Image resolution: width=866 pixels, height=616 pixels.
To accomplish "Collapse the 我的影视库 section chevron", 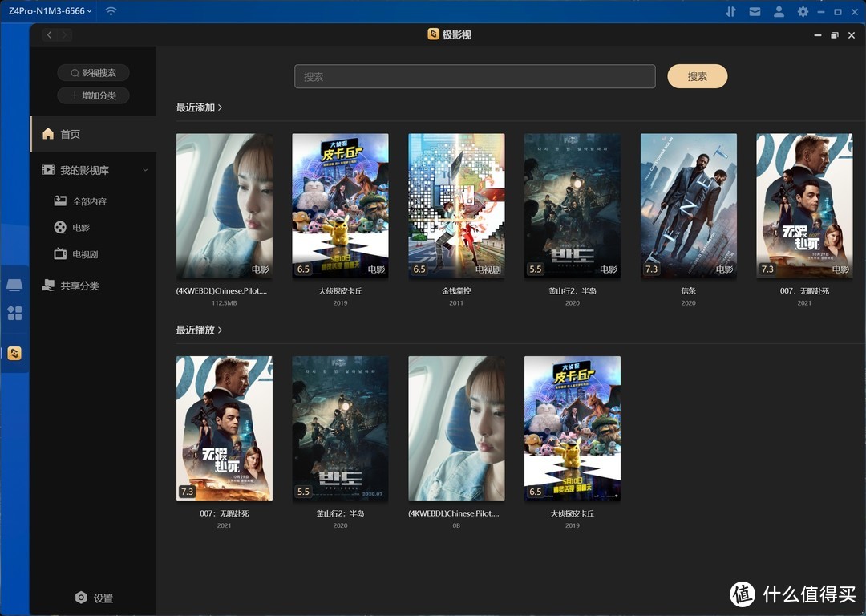I will (x=144, y=169).
